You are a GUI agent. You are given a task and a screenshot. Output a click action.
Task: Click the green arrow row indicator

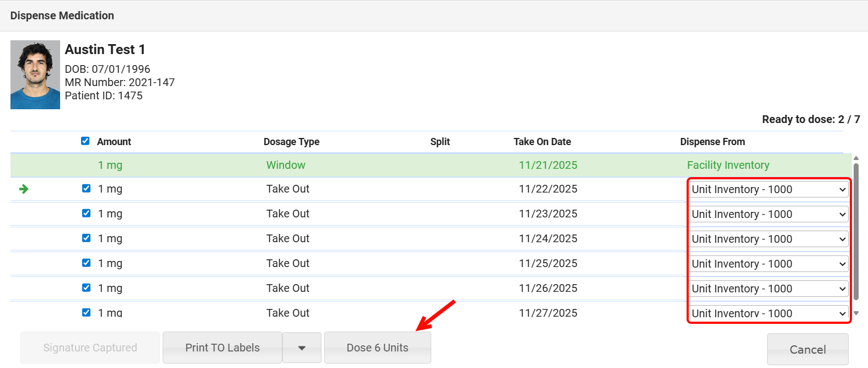(x=24, y=189)
